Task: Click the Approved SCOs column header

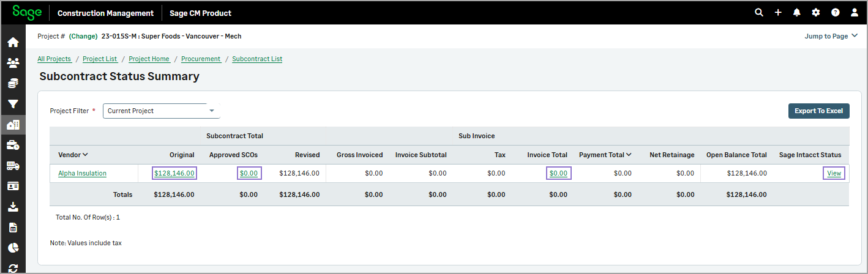Action: [233, 155]
